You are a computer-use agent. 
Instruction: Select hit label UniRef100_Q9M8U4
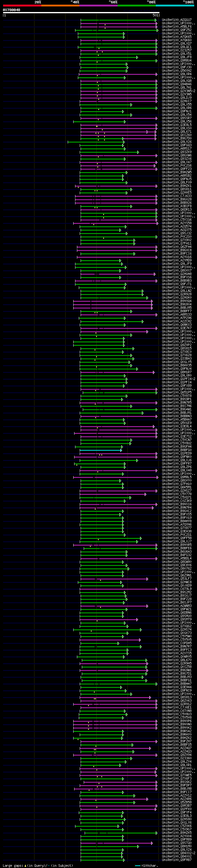[176, 61]
